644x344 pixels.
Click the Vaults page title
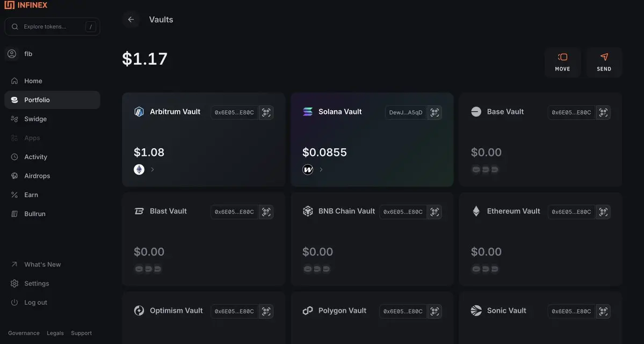161,19
